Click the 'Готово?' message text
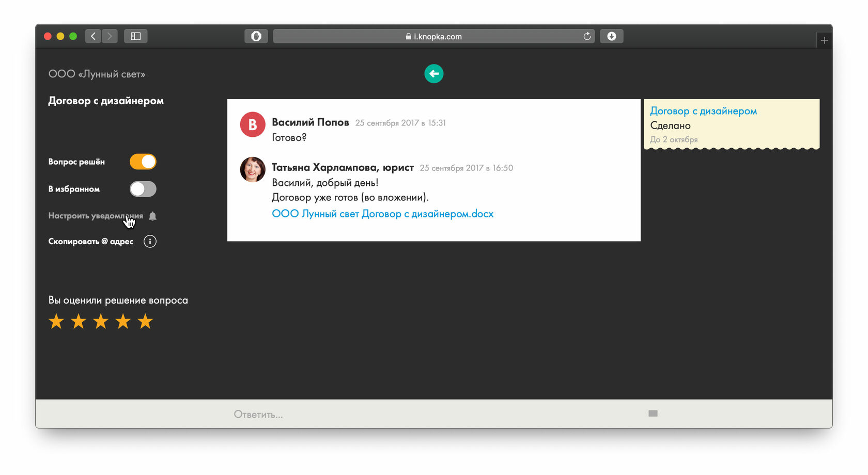The image size is (868, 475). point(289,137)
